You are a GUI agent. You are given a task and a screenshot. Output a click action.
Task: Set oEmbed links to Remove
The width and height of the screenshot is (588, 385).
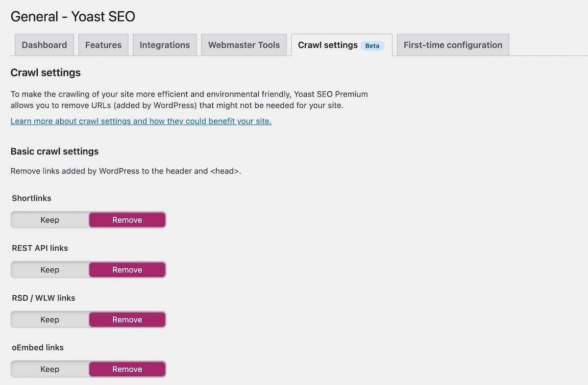127,369
